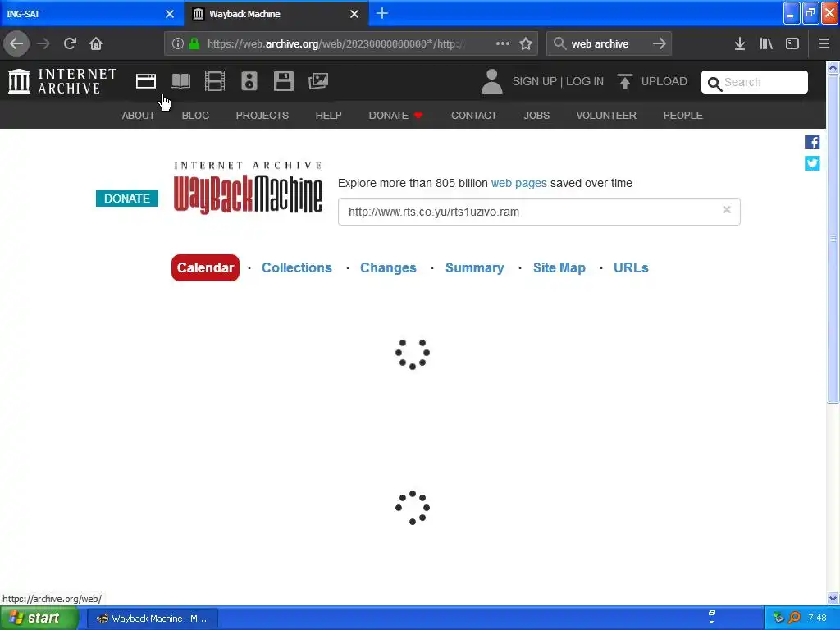Switch to Site Map view
Screen dimensions: 840x630
tap(559, 268)
